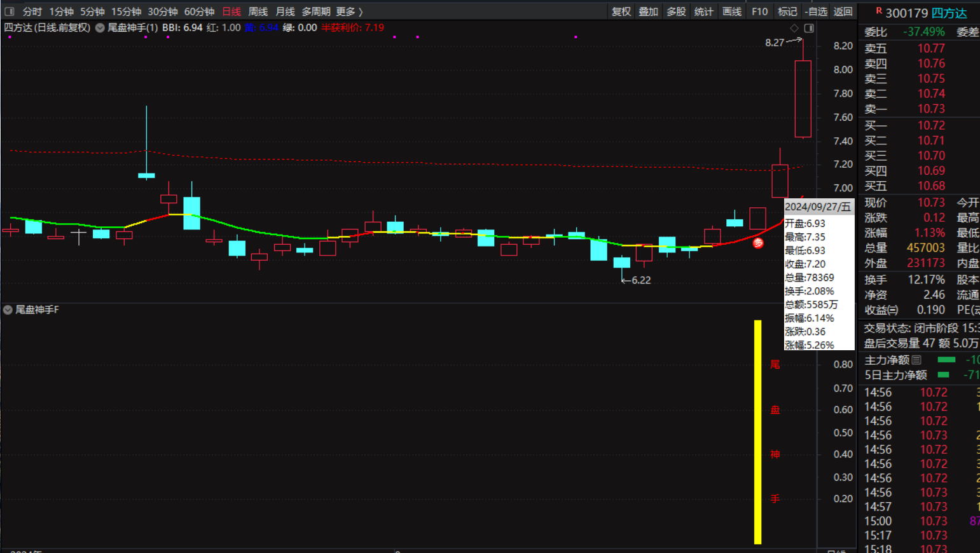This screenshot has height=553, width=980.
Task: Toggle 复权 price adjustment
Action: tap(621, 11)
